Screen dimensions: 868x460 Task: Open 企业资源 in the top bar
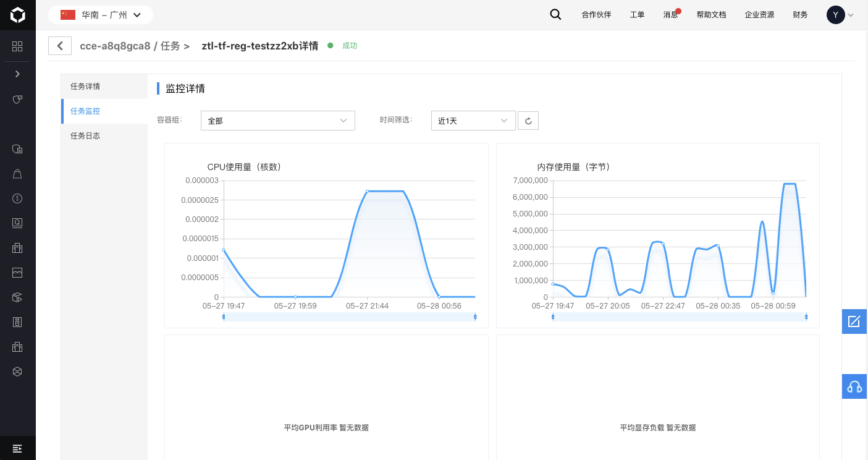(x=759, y=15)
